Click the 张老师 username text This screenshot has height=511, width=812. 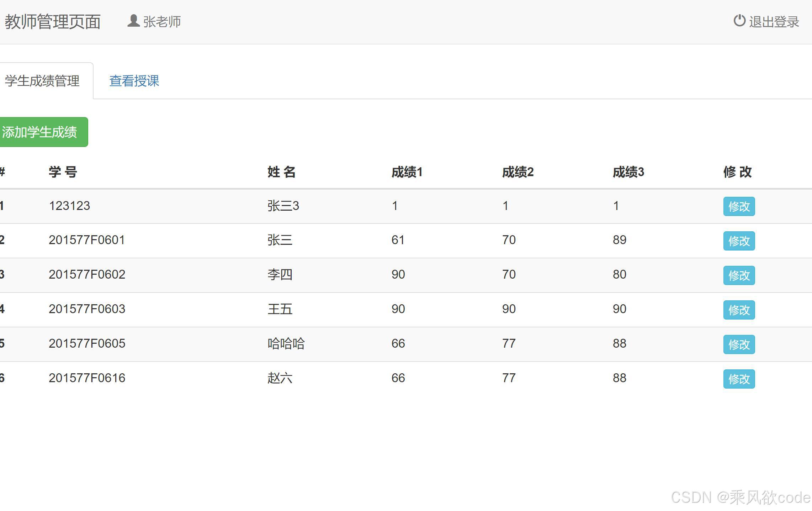tap(162, 22)
